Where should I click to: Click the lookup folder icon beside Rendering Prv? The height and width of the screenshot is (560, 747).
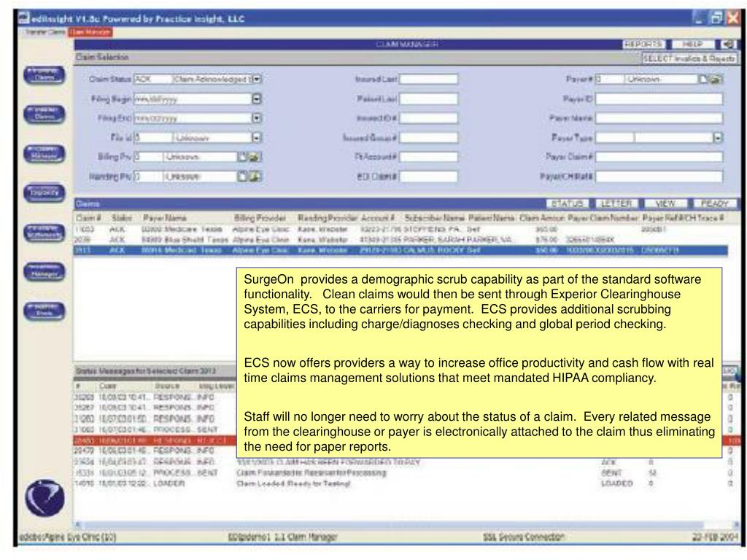click(255, 176)
